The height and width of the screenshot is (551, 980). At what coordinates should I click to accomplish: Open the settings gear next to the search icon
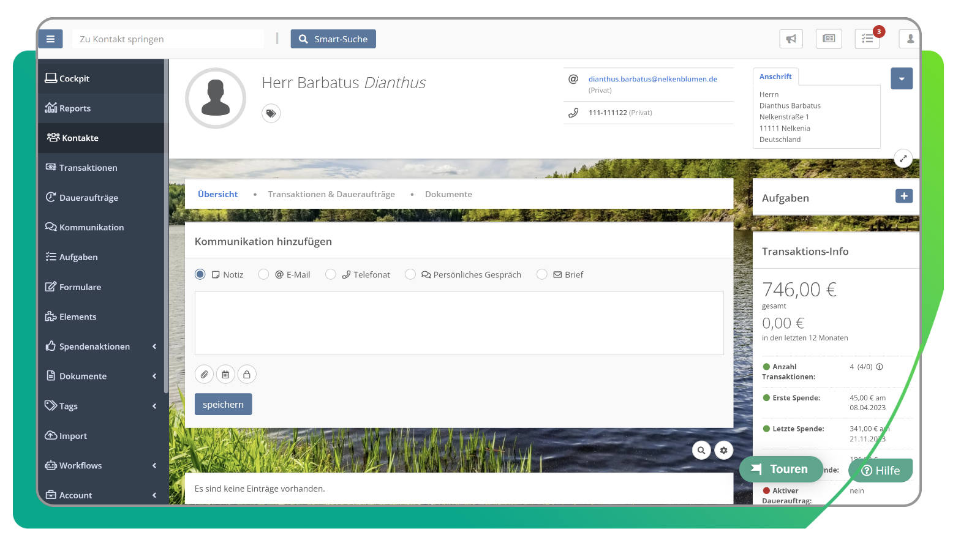[x=724, y=450]
